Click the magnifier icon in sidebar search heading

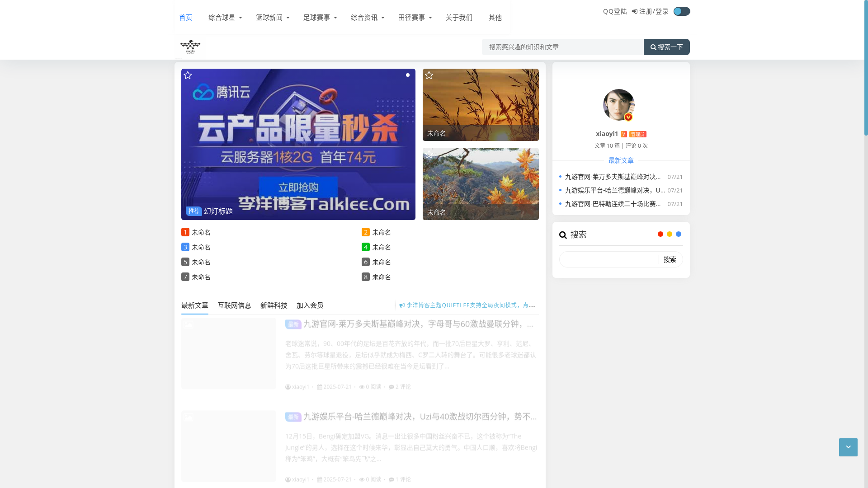click(x=563, y=235)
